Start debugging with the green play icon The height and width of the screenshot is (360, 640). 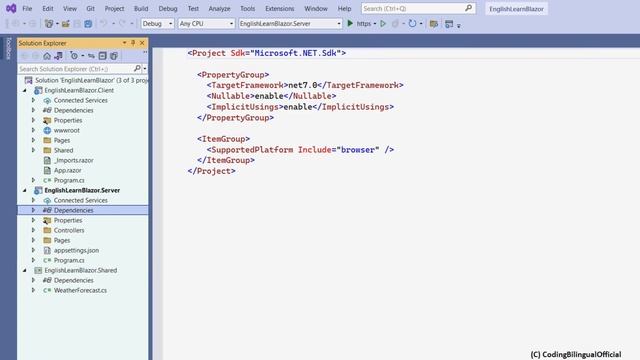pos(350,24)
